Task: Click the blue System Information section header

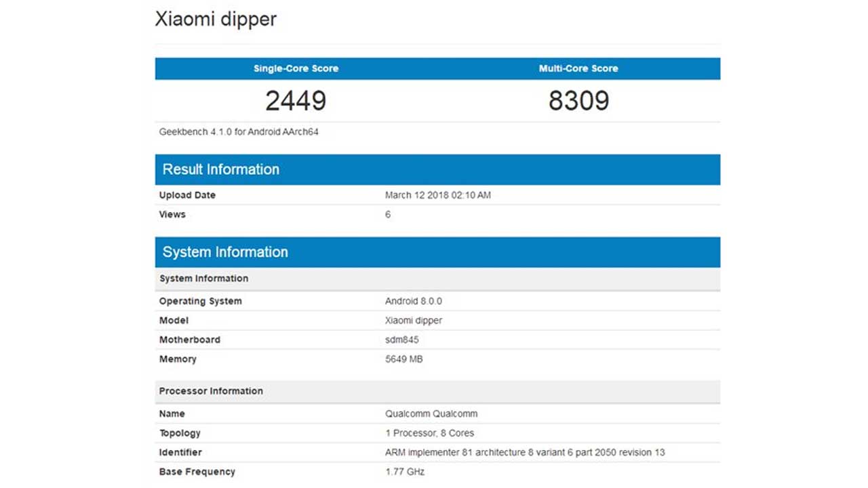Action: coord(437,252)
